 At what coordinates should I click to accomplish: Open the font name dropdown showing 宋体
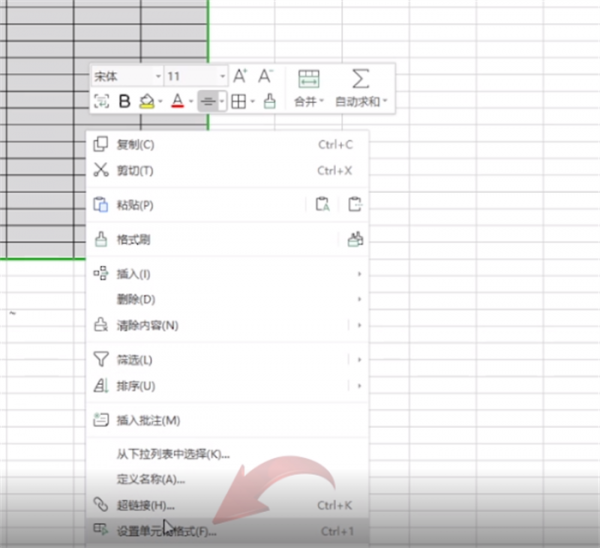click(x=127, y=76)
